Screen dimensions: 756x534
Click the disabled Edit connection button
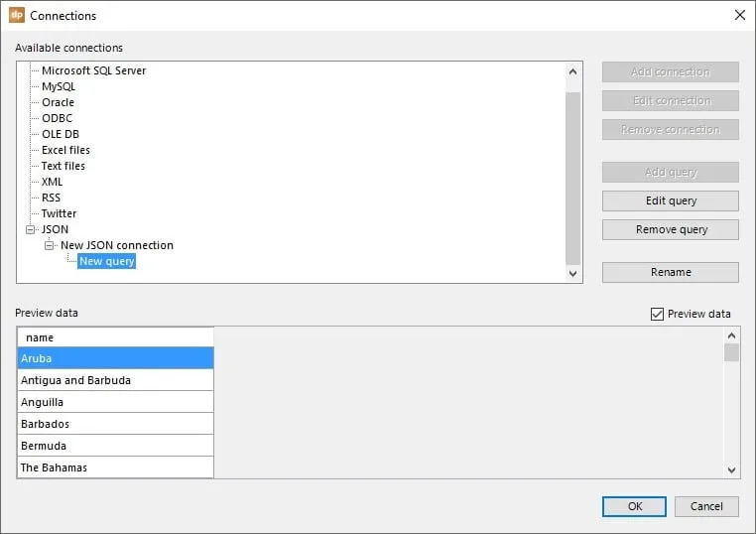[x=670, y=101]
